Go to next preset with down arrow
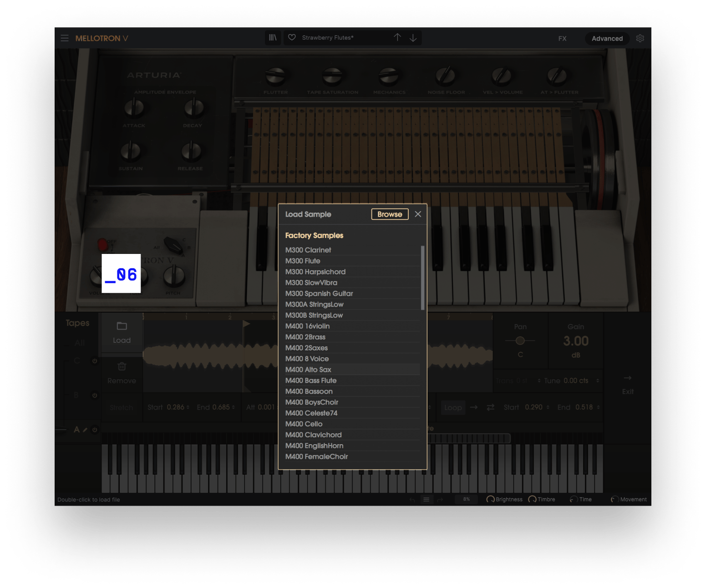Screen dimensions: 706x588 413,38
